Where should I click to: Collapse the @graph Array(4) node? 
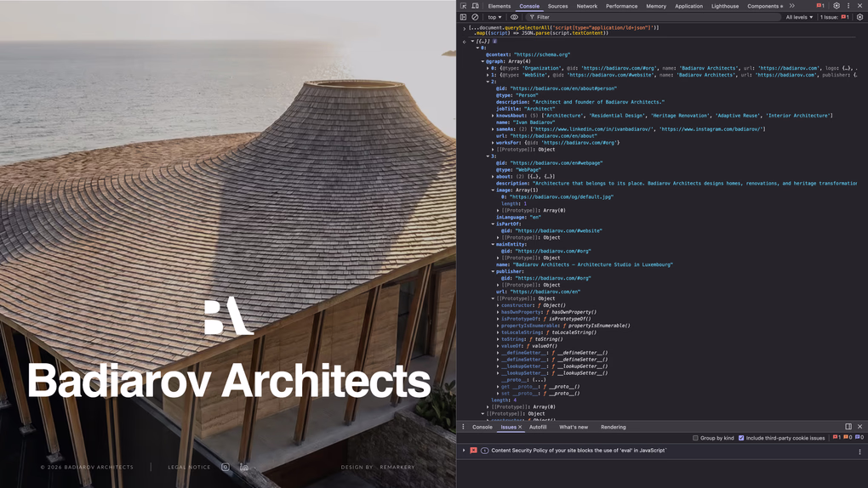pos(483,61)
